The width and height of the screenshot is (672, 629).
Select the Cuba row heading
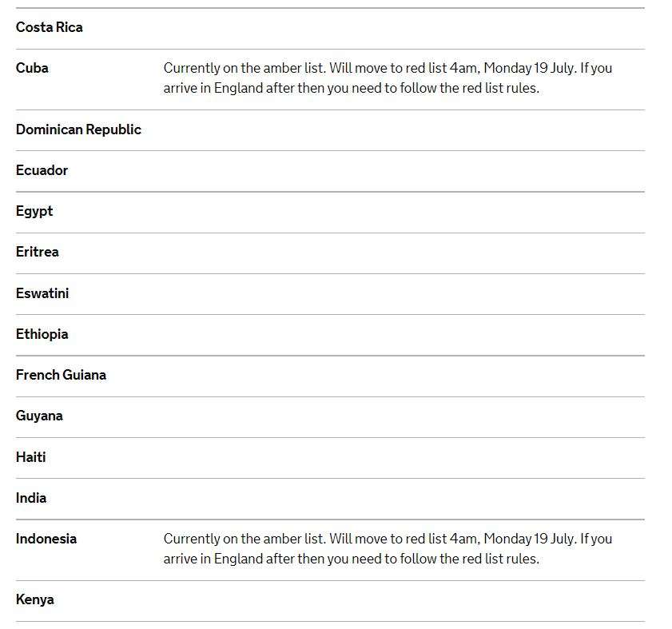tap(32, 68)
